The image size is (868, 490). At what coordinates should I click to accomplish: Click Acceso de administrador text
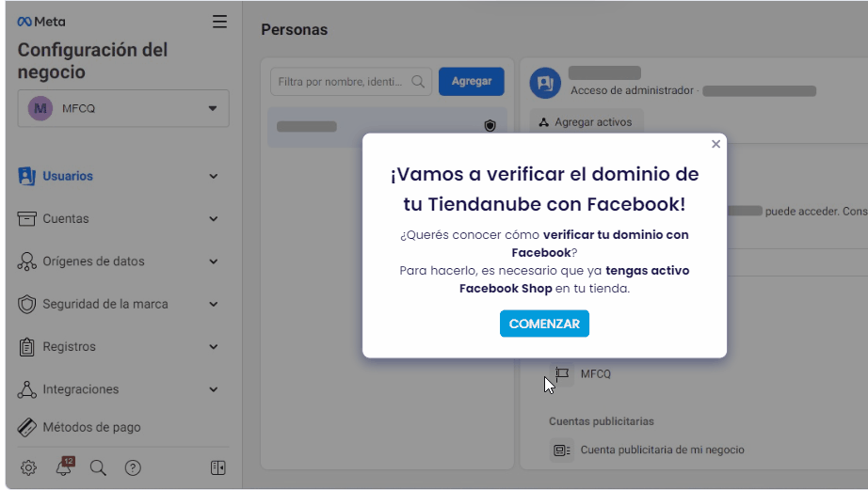[x=632, y=90]
